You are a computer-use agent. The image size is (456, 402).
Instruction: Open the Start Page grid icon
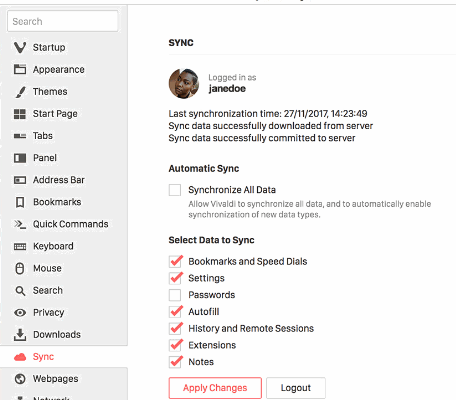click(x=20, y=114)
